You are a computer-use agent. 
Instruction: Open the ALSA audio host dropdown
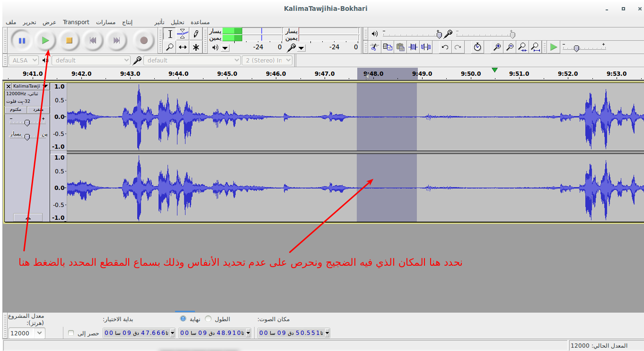pyautogui.click(x=24, y=60)
